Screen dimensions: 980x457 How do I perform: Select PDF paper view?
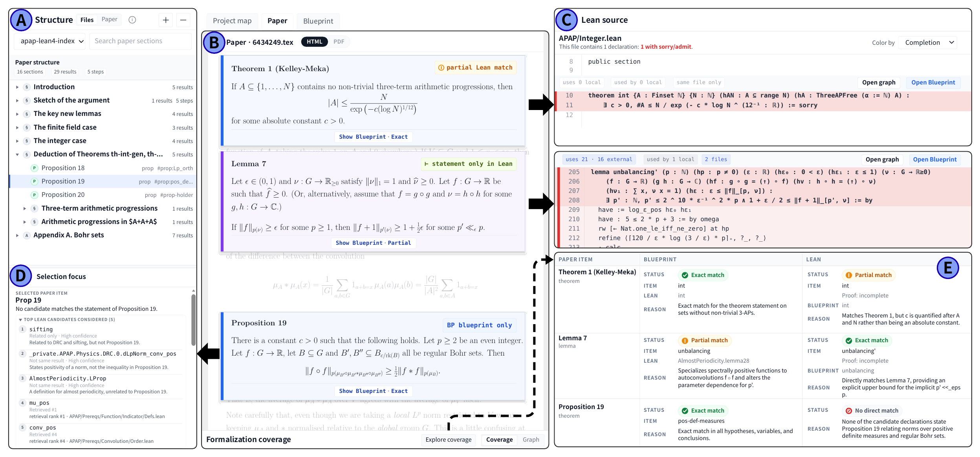point(339,42)
